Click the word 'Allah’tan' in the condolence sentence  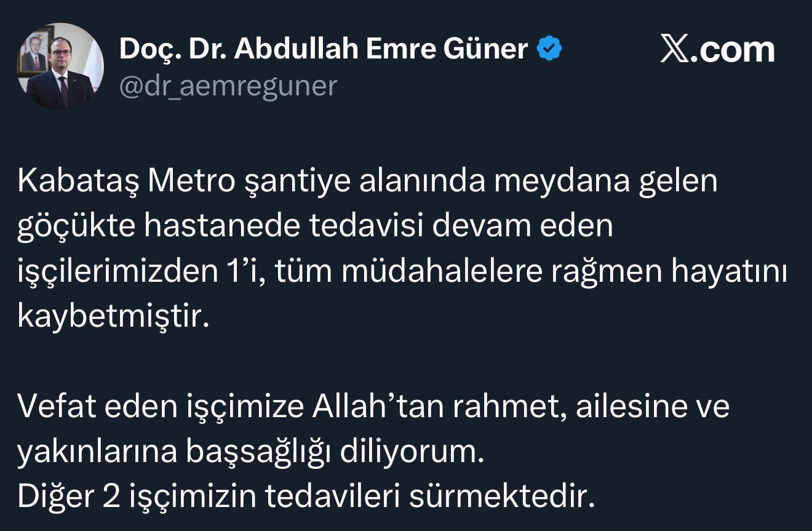[382, 407]
